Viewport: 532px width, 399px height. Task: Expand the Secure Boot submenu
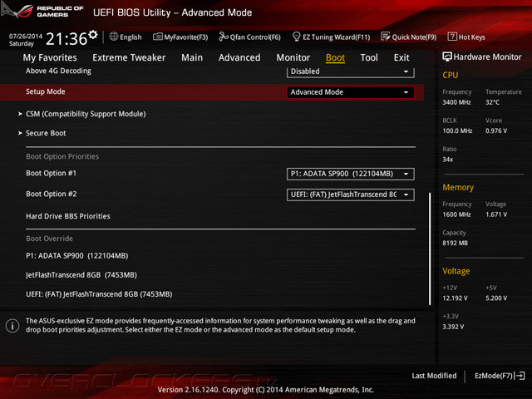pos(46,133)
